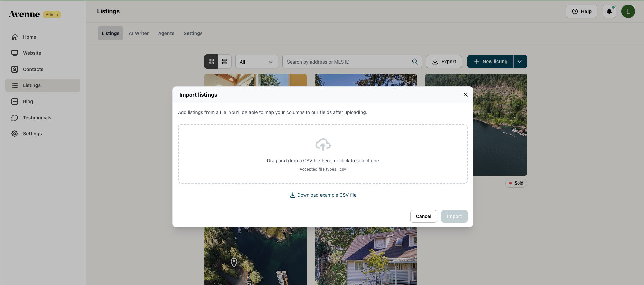Viewport: 644px width, 285px height.
Task: Click the cloud upload icon
Action: point(323,145)
